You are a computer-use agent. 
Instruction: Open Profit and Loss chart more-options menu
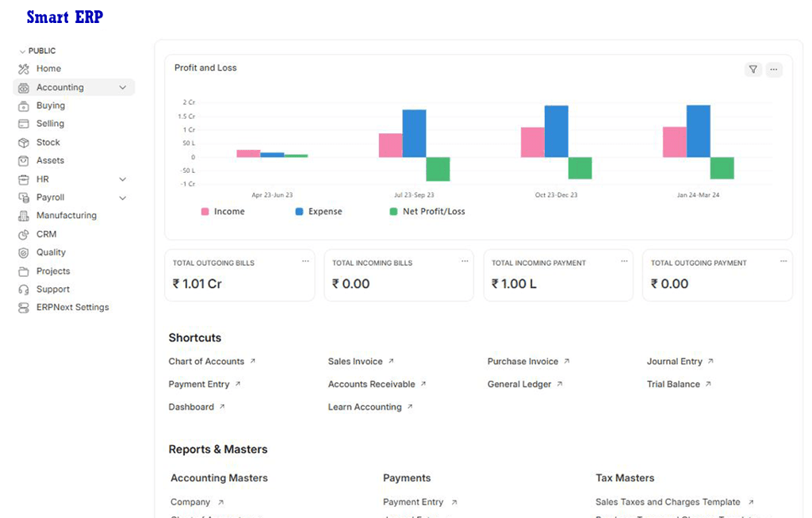(x=774, y=70)
